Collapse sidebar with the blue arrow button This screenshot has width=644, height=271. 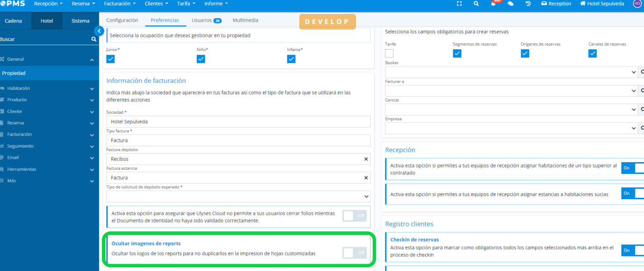(x=99, y=31)
